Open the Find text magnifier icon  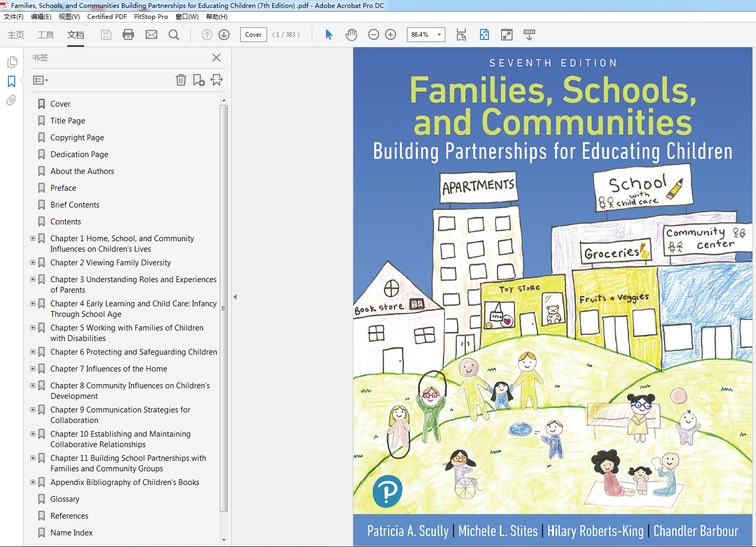click(173, 35)
